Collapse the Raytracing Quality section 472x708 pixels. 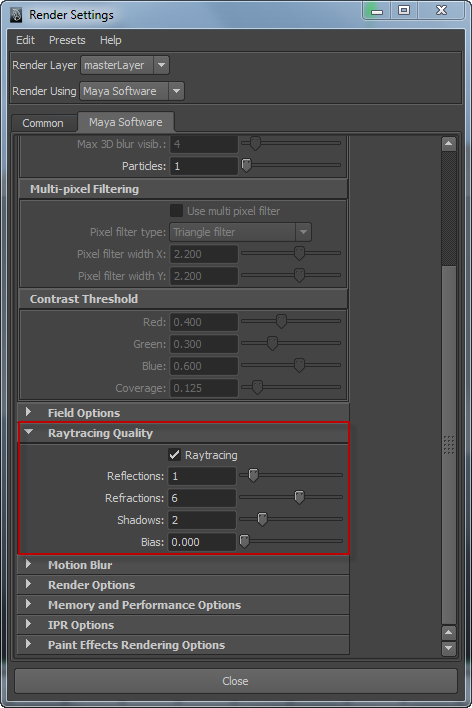28,432
